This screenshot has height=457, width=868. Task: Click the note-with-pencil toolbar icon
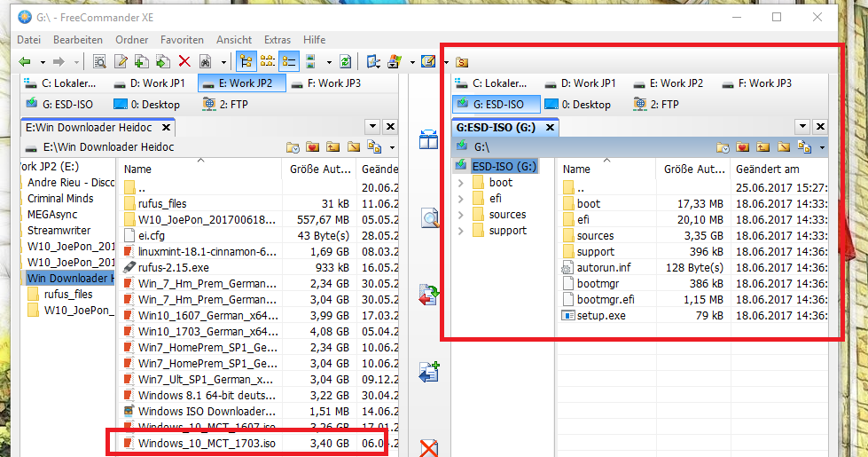(428, 61)
